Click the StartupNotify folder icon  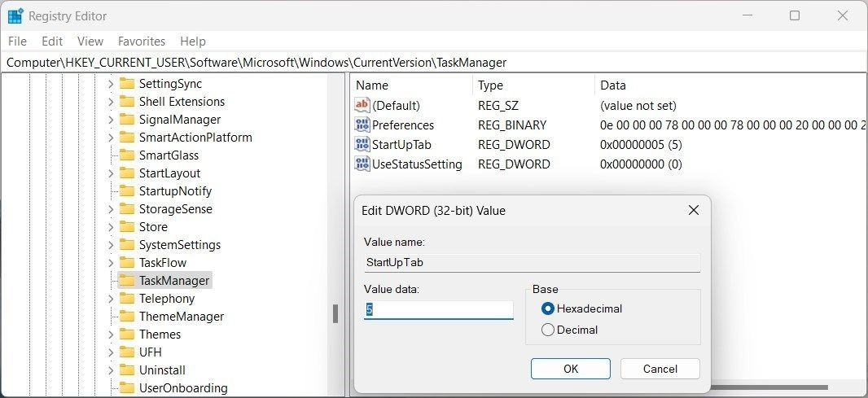127,191
